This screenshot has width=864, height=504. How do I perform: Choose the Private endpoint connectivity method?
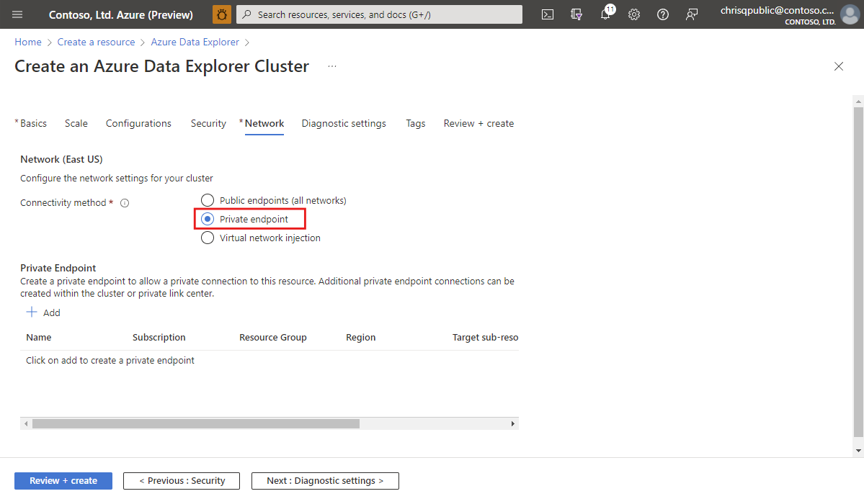pyautogui.click(x=208, y=219)
